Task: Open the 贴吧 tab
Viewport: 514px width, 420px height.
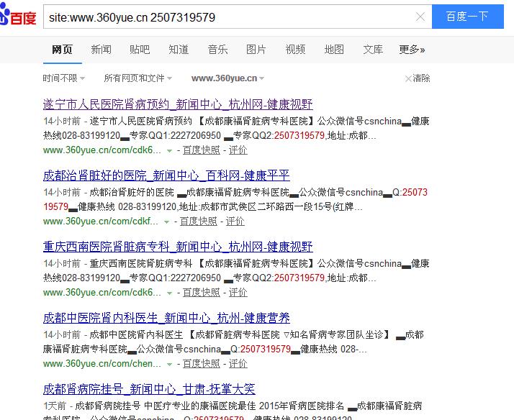Action: point(140,50)
